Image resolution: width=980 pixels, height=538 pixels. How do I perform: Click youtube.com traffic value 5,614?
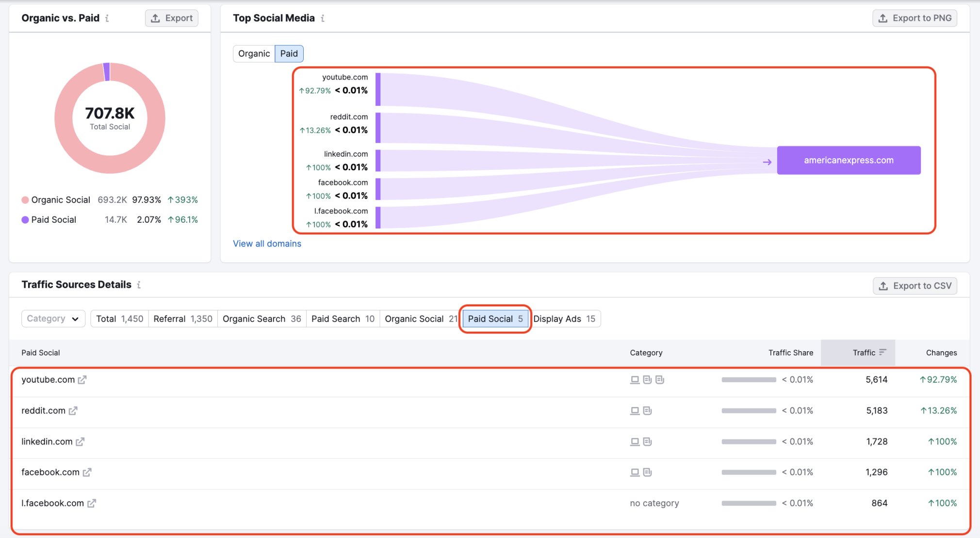point(876,380)
